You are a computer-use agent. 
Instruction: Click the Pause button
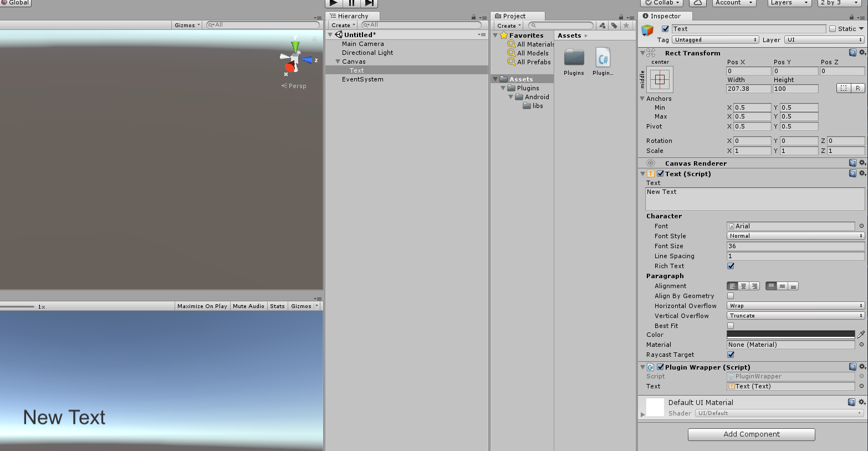[x=350, y=3]
